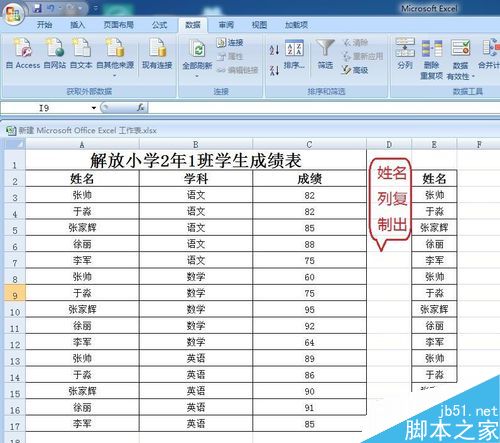Screen dimensions: 500x443
Task: Select column D header
Action: tap(389, 144)
